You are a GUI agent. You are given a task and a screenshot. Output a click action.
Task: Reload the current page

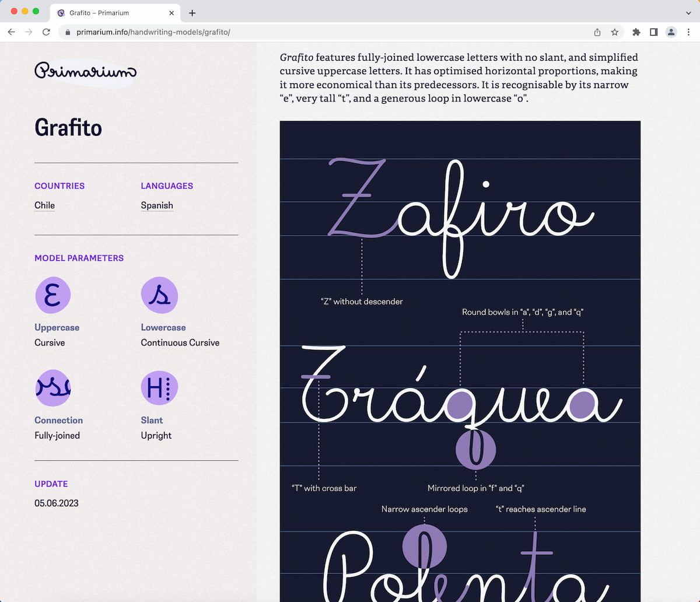(46, 32)
